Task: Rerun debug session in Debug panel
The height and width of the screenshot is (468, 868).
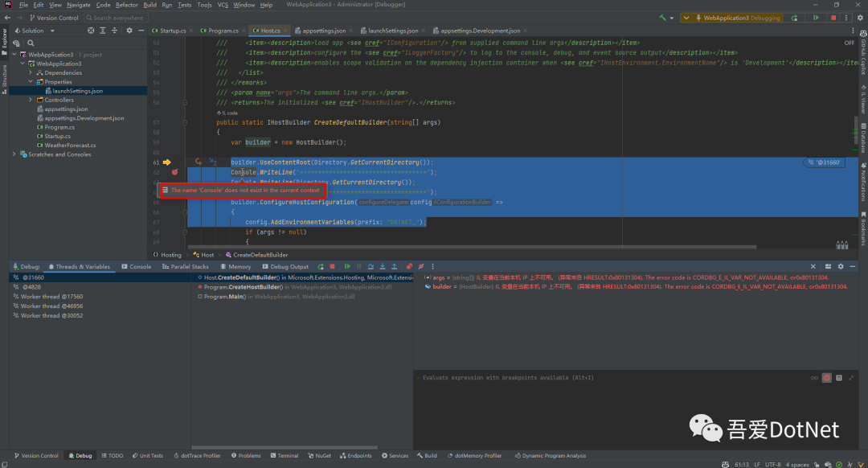Action: click(x=321, y=266)
